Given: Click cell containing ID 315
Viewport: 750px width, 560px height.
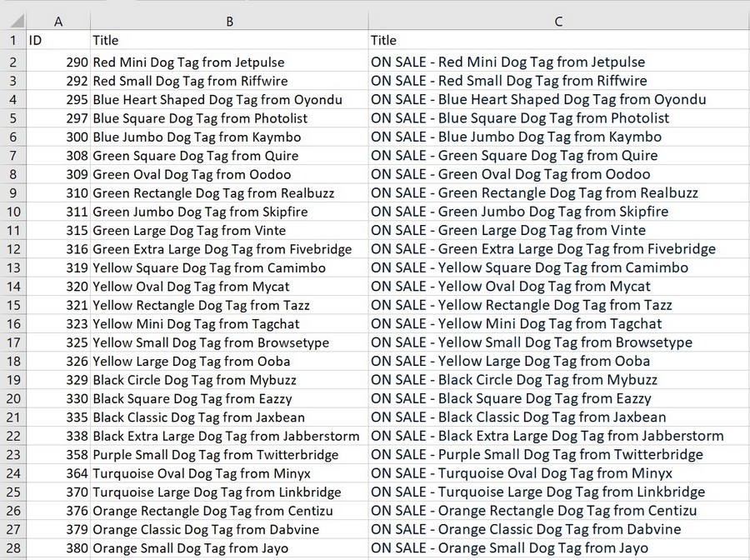Looking at the screenshot, I should [x=58, y=230].
